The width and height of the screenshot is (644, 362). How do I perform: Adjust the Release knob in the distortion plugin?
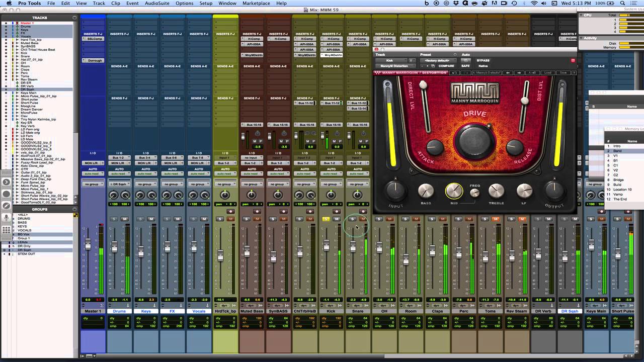[x=515, y=147]
